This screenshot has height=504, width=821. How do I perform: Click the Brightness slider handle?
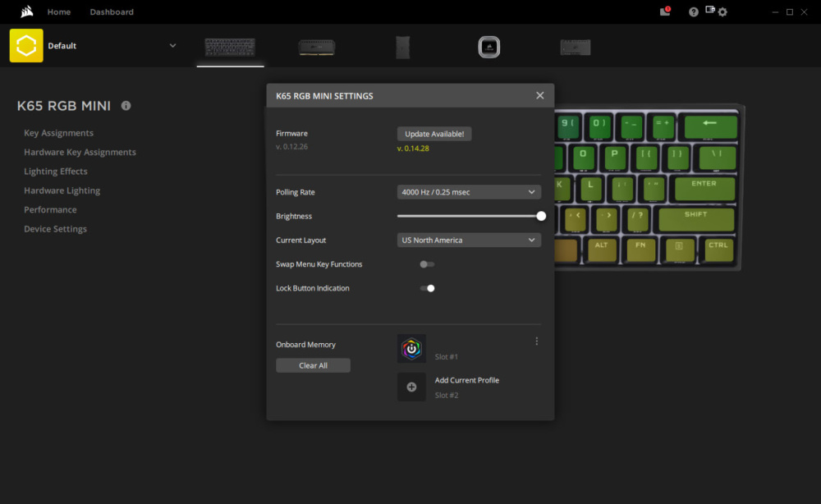pos(541,216)
